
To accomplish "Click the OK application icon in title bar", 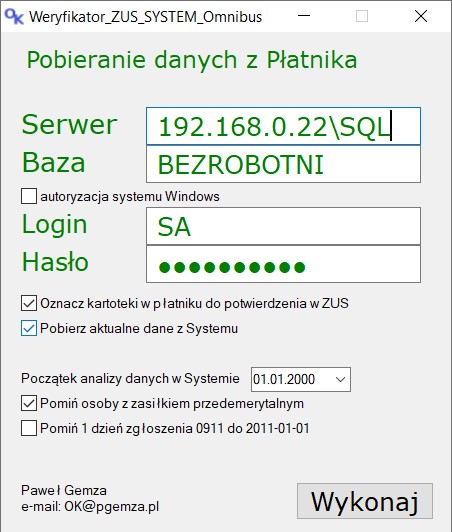I will point(14,16).
